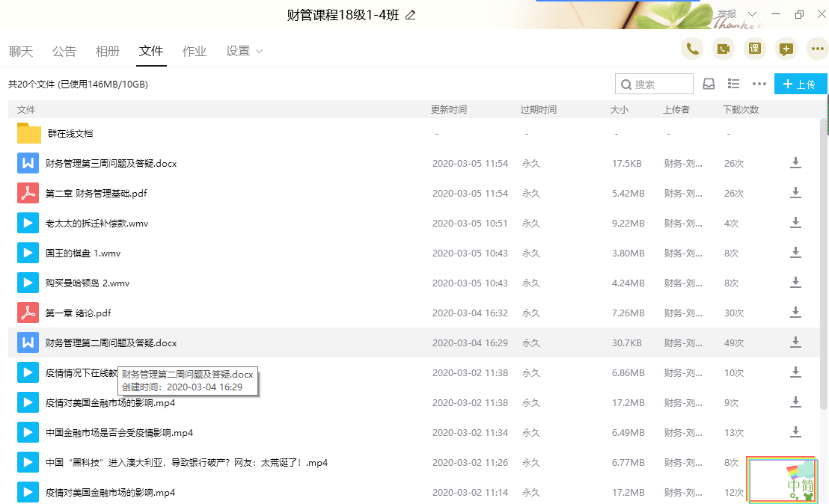
Task: Click the 举报 report link
Action: [727, 13]
